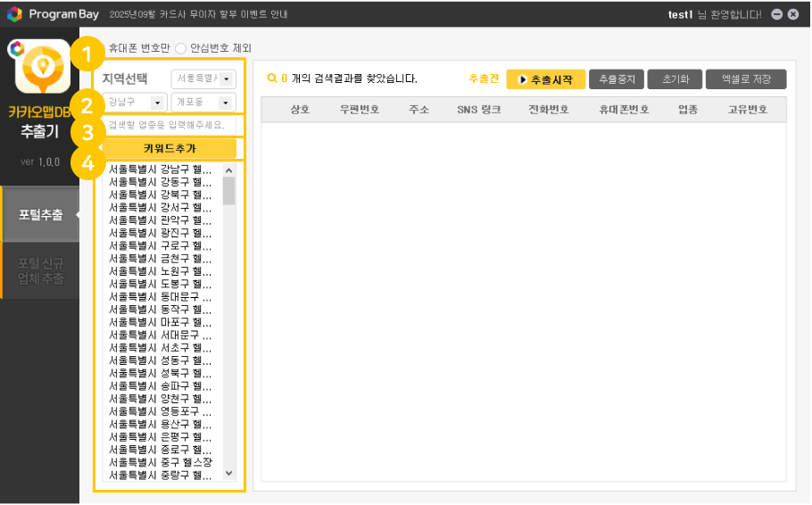Click the numbered step 3 badge

pos(87,135)
